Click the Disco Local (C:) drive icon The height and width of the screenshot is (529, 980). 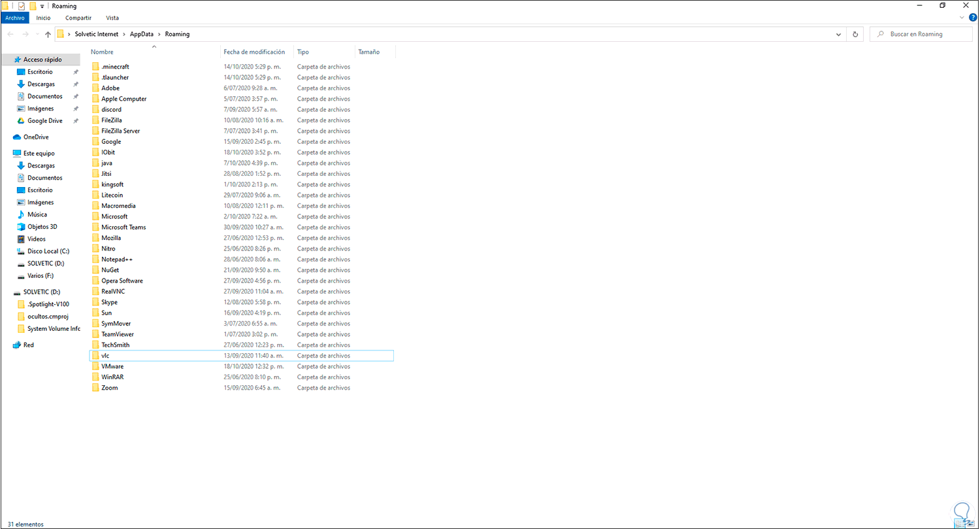[x=20, y=251]
